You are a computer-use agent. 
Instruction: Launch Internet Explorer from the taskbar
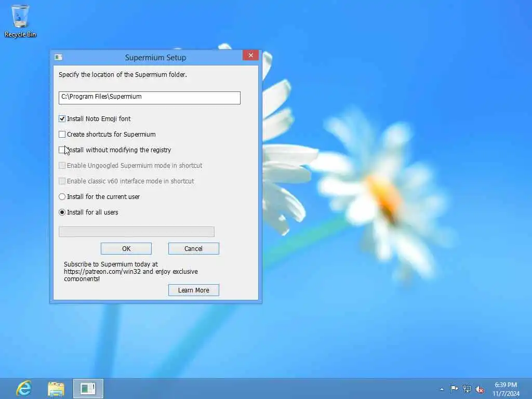tap(24, 389)
